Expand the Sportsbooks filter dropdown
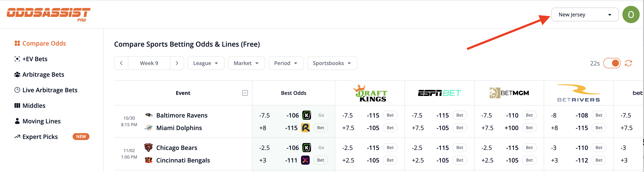Viewport: 644px width, 172px height. pyautogui.click(x=332, y=63)
